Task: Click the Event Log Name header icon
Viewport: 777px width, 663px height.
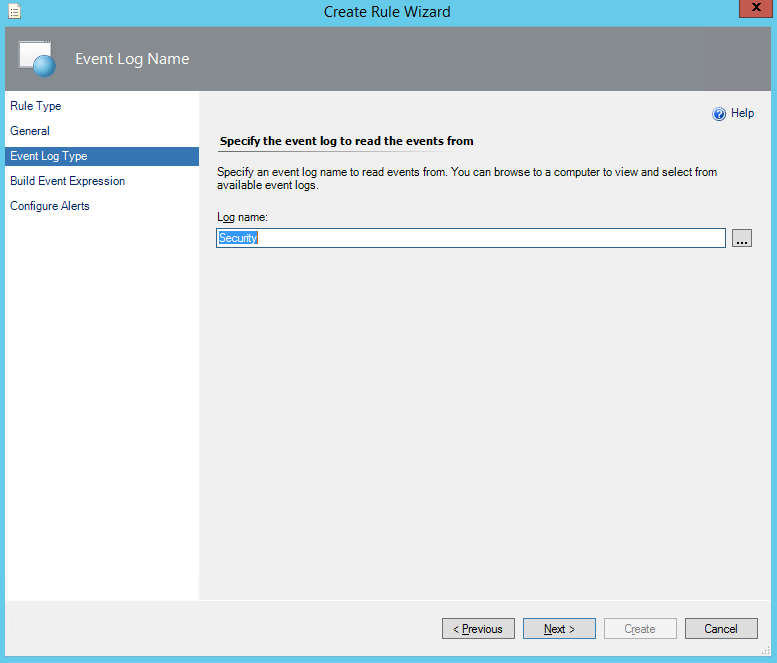Action: click(36, 58)
